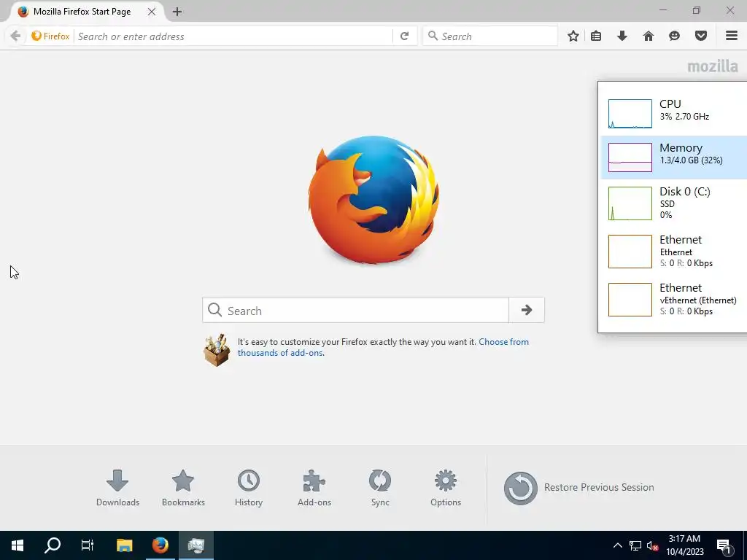Close the Mozilla Firefox Start Page tab
The image size is (747, 560).
[x=152, y=12]
